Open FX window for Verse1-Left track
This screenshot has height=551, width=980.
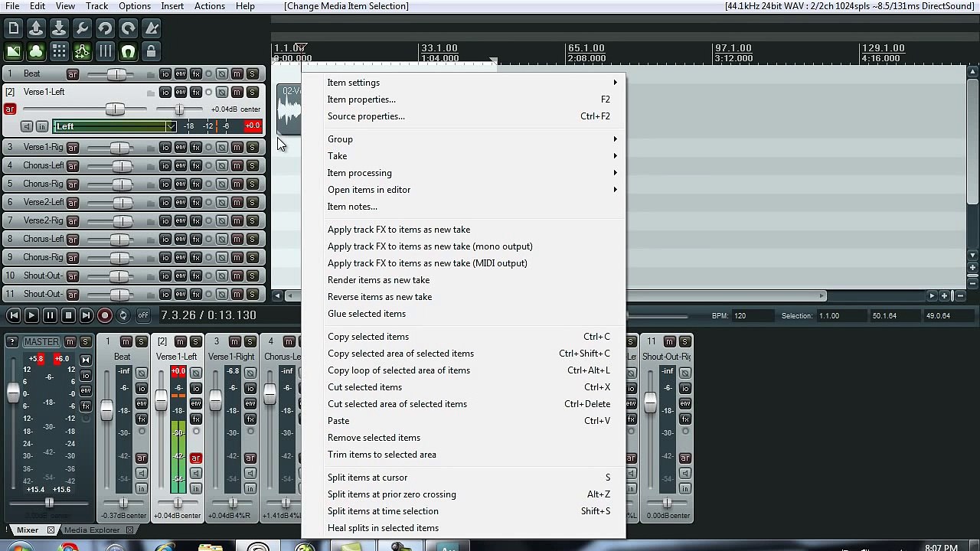coord(196,92)
